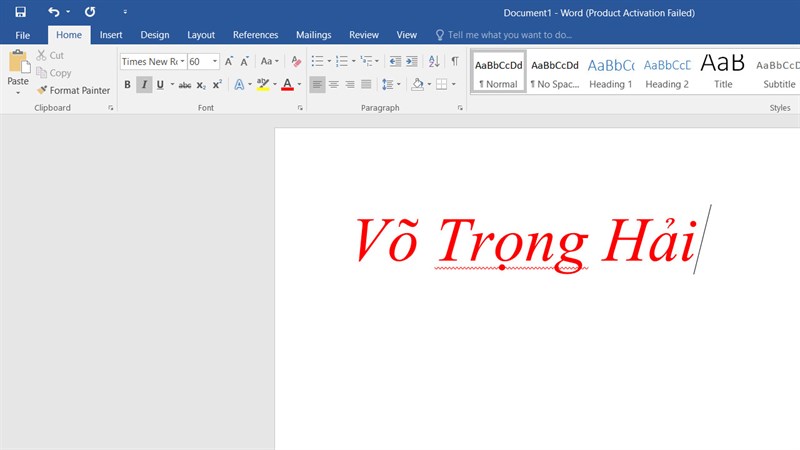Apply the Normal style
The width and height of the screenshot is (800, 450).
498,71
